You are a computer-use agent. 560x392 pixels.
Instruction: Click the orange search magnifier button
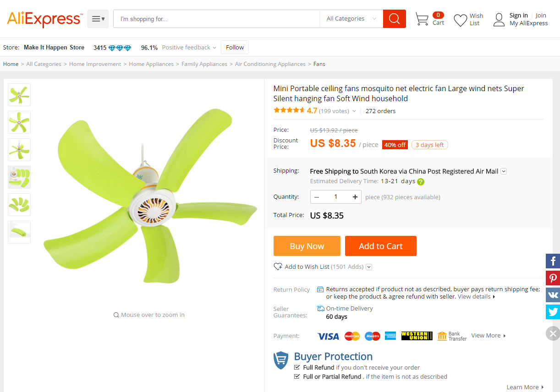coord(394,19)
